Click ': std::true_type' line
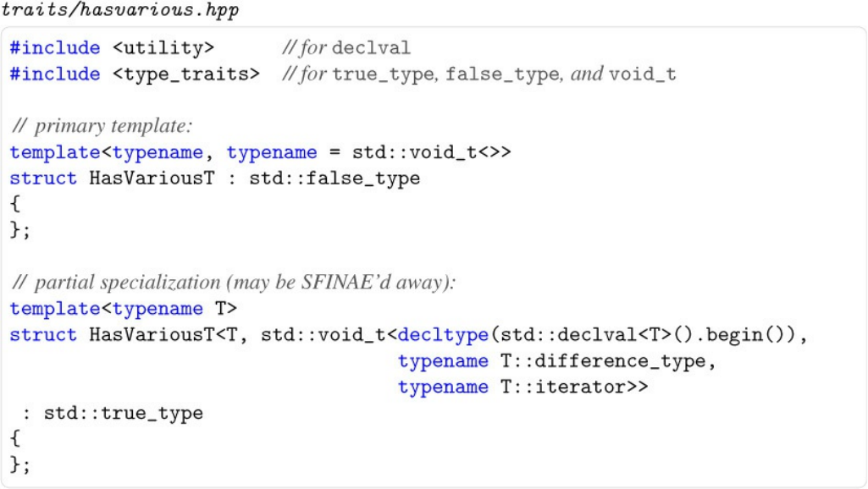868x489 pixels. tap(113, 413)
